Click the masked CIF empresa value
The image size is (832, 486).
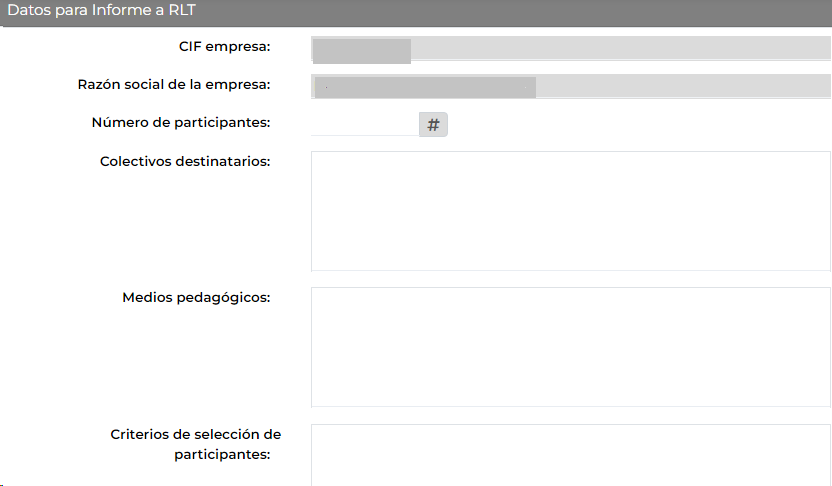[362, 51]
